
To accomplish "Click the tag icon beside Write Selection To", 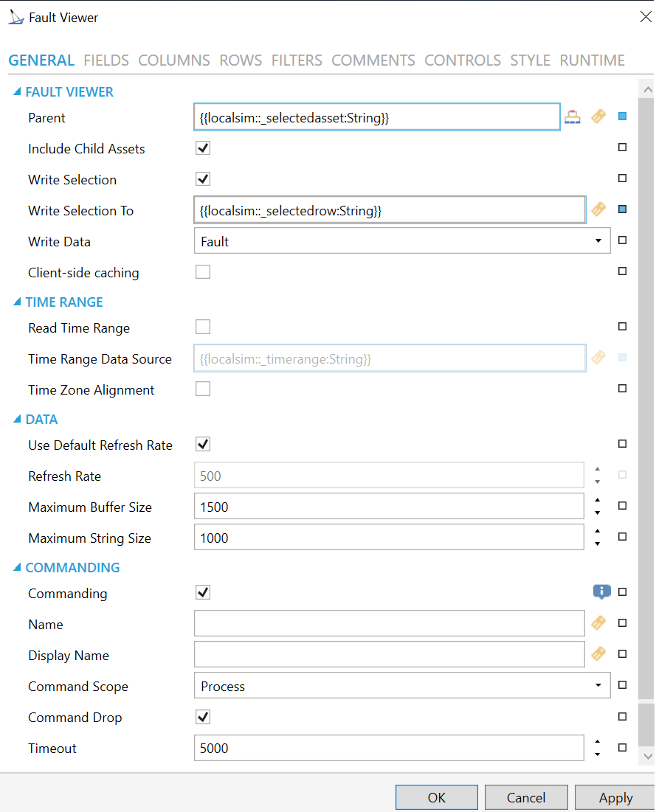I will (598, 209).
